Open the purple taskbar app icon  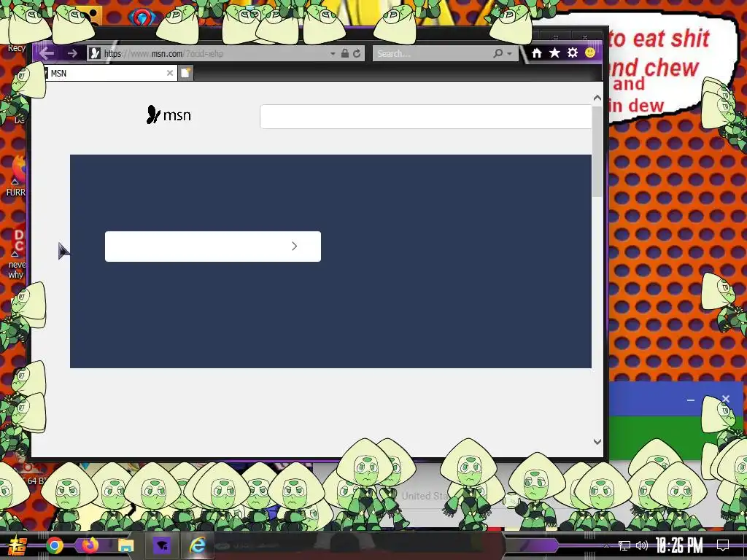click(x=161, y=545)
